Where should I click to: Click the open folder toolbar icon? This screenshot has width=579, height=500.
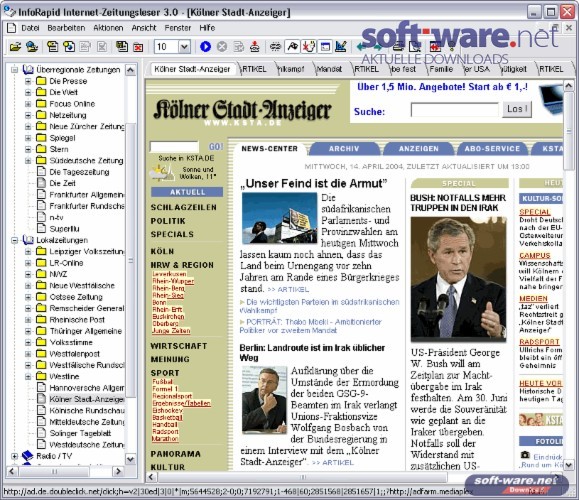click(x=15, y=47)
